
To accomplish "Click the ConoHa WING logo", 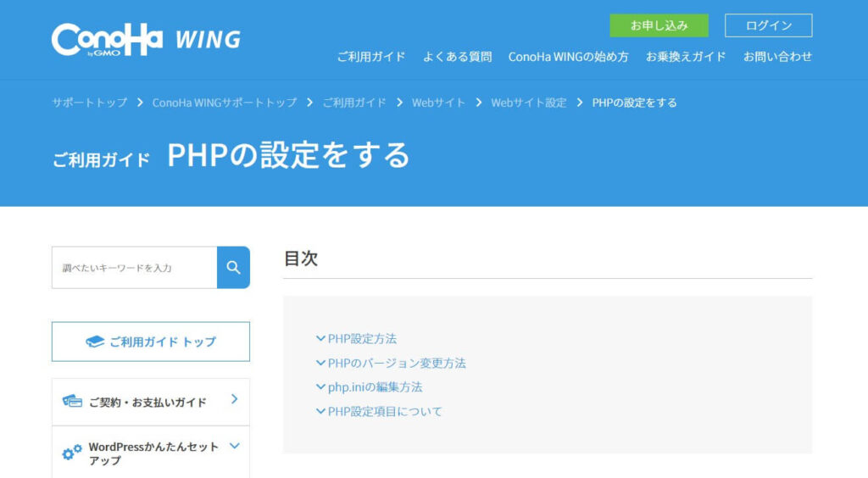I will [x=146, y=40].
